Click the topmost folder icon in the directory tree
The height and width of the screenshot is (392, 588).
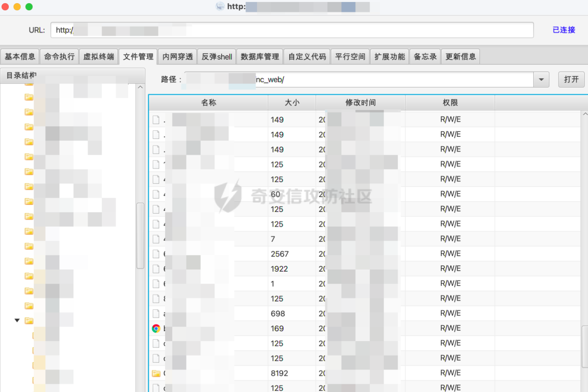click(x=29, y=97)
